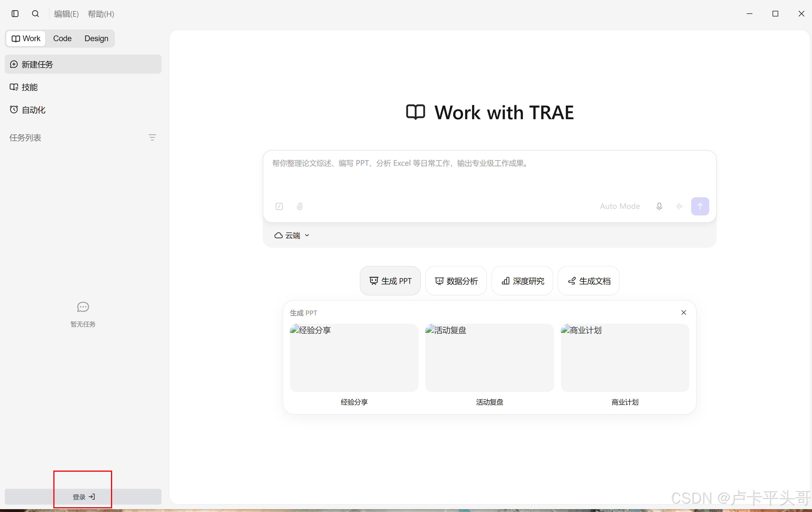Open the 自动化 automation page
812x512 pixels.
[x=83, y=110]
